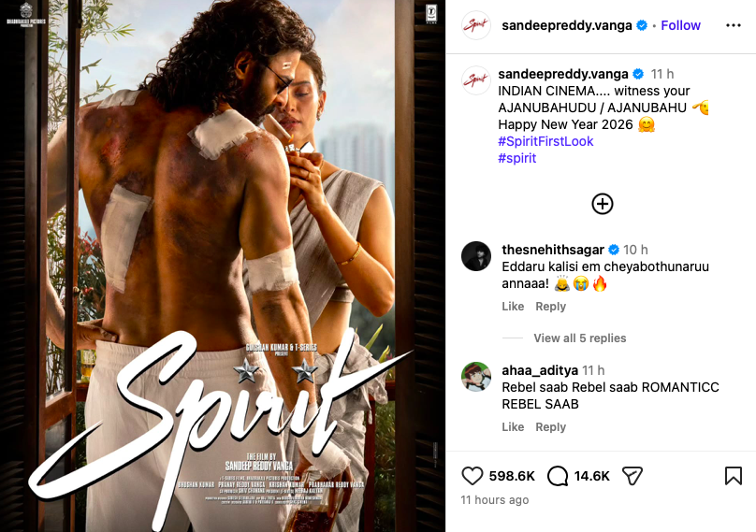Viewport: 756px width, 532px height.
Task: Like ahaa_aditya's comment
Action: tap(513, 427)
